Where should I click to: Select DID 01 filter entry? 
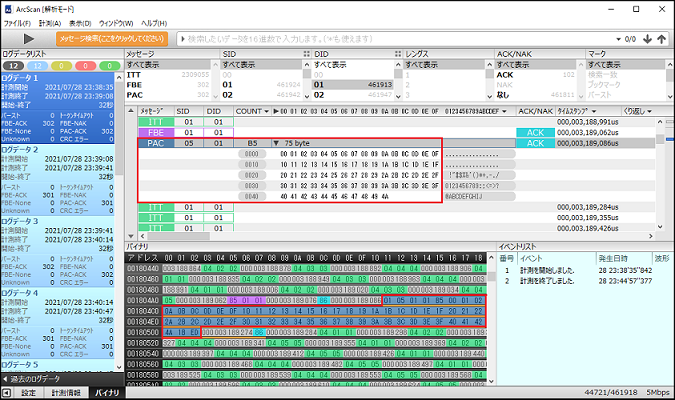click(x=353, y=85)
